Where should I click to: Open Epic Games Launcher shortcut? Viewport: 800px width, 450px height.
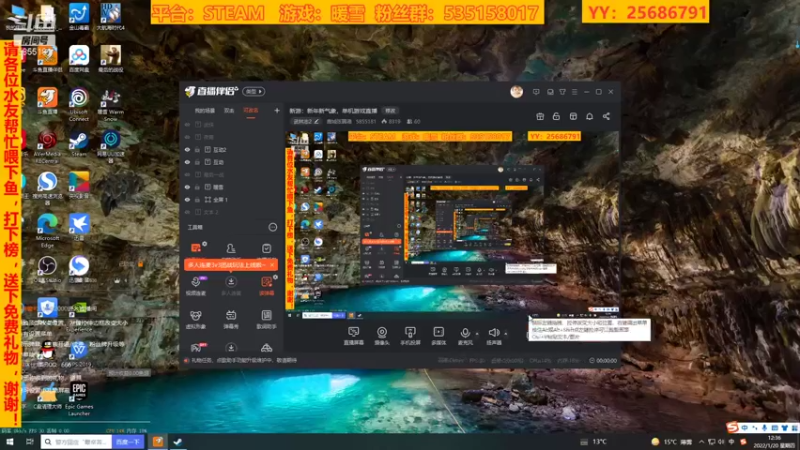click(79, 399)
